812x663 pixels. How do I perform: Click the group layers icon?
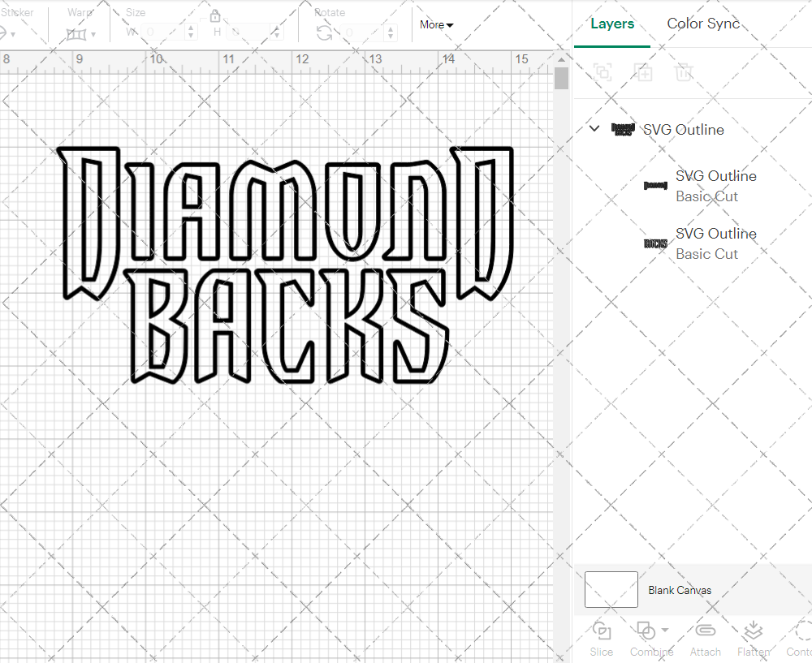[603, 72]
